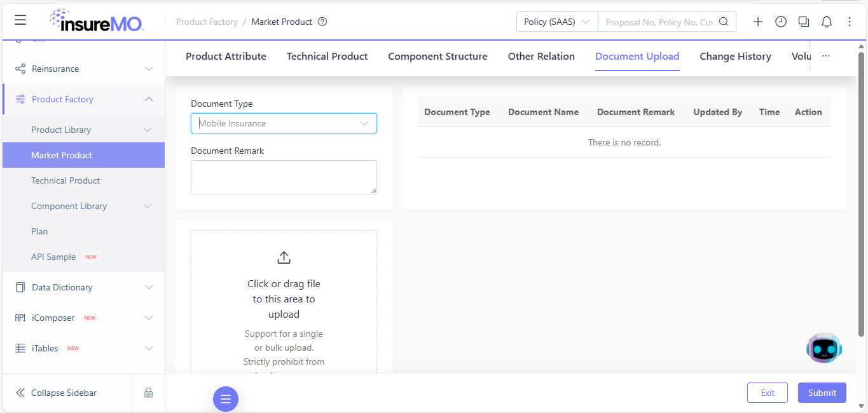This screenshot has height=413, width=868.
Task: Click Collapse Sidebar label
Action: tap(64, 393)
